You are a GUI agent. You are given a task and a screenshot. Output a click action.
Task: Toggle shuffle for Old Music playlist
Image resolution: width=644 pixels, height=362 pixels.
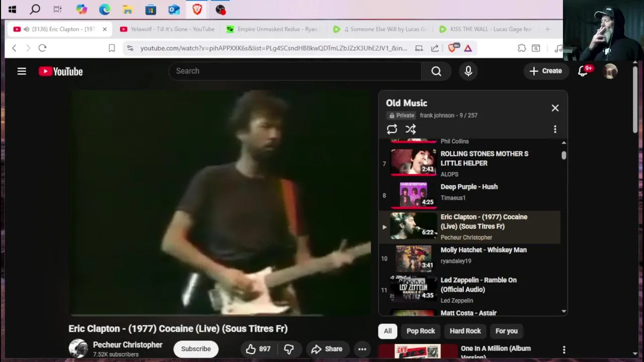(x=411, y=129)
